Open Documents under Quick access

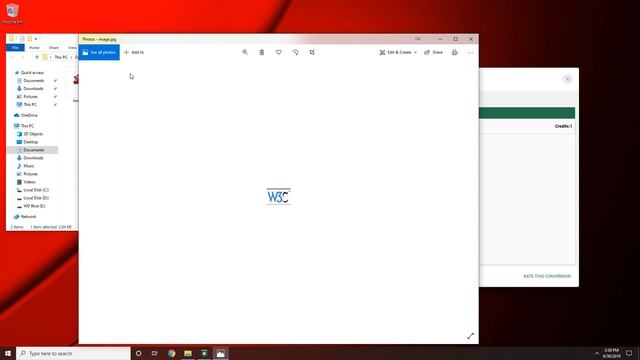coord(33,80)
